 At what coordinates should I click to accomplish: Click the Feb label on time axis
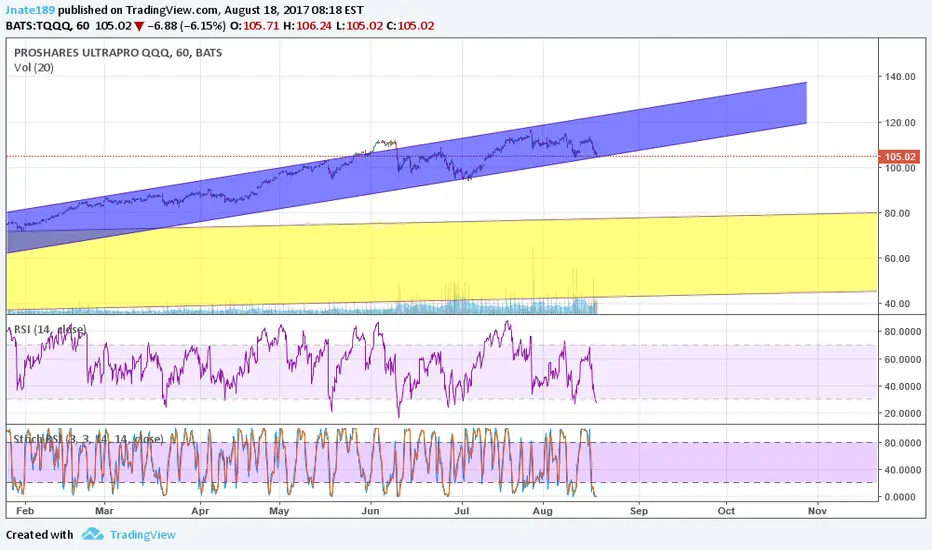25,511
